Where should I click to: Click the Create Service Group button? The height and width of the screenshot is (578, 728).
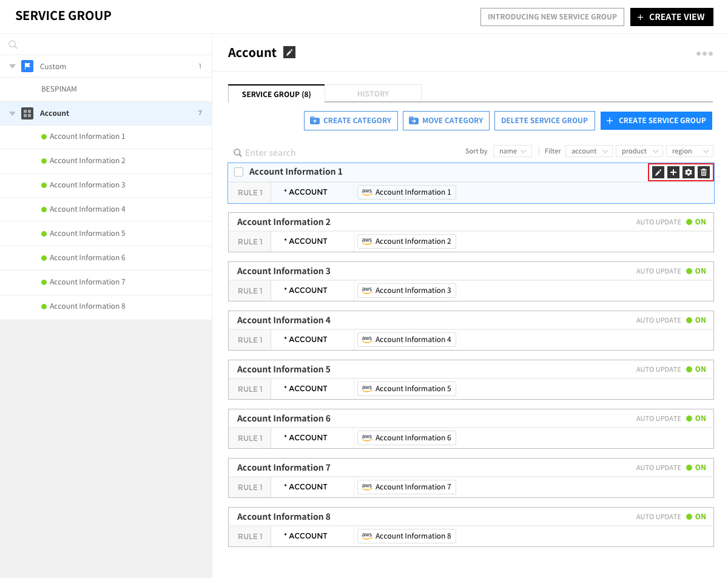(x=656, y=121)
